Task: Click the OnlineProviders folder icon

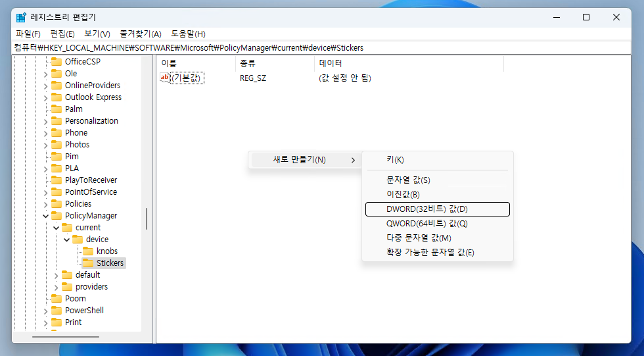Action: point(57,86)
